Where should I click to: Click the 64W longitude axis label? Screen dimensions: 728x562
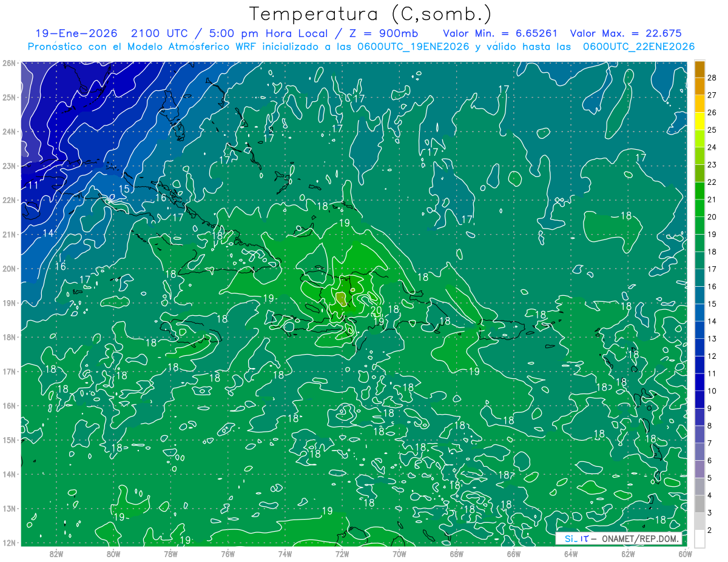(x=570, y=554)
